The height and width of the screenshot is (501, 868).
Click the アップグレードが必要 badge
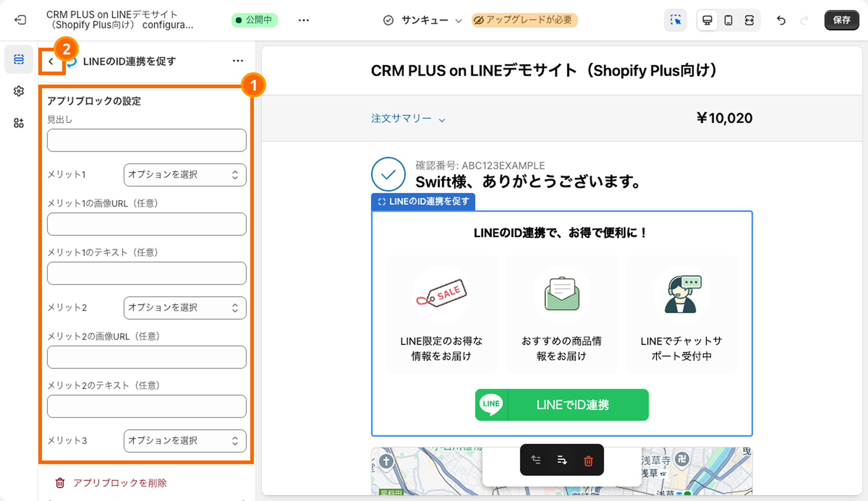[524, 20]
